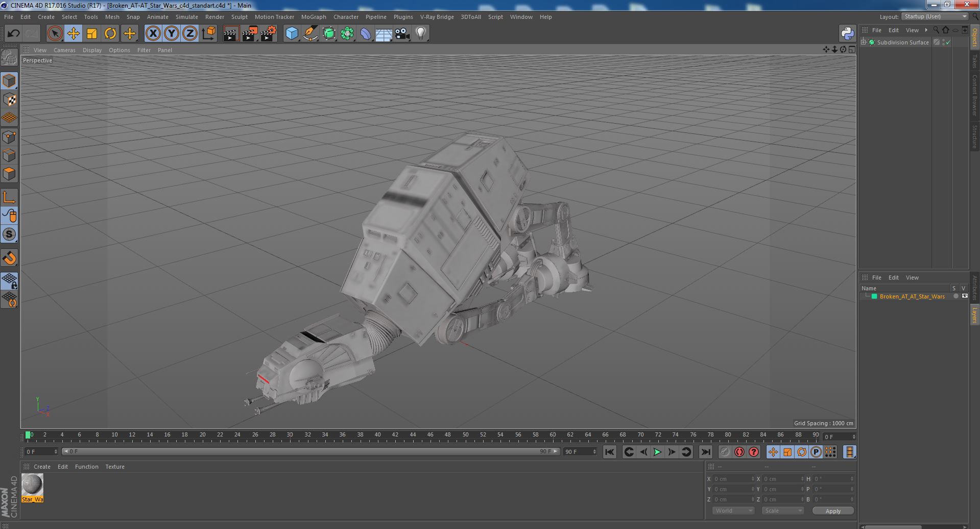The image size is (980, 529).
Task: Toggle layer Broken_AT_AT_Star_Wars visibility
Action: pos(964,296)
